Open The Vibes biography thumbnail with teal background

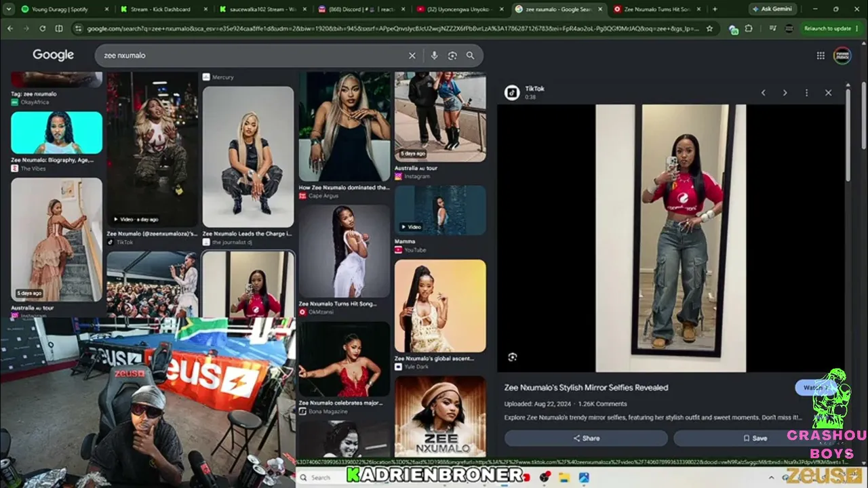(x=57, y=133)
